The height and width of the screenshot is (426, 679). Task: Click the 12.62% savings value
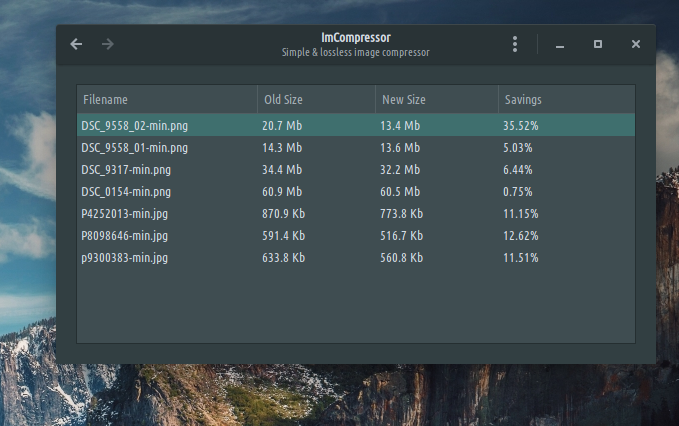pyautogui.click(x=521, y=236)
